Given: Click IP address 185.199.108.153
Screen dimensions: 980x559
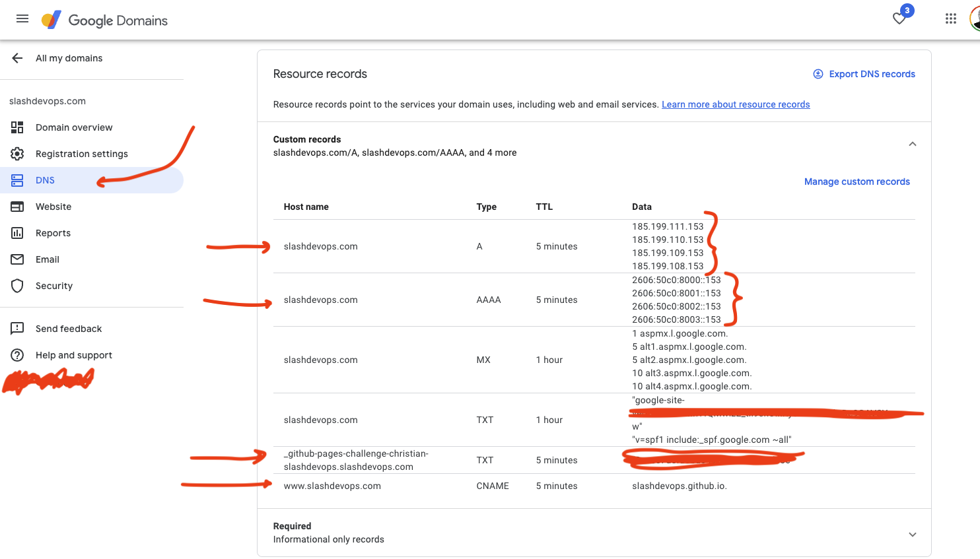Looking at the screenshot, I should click(668, 266).
